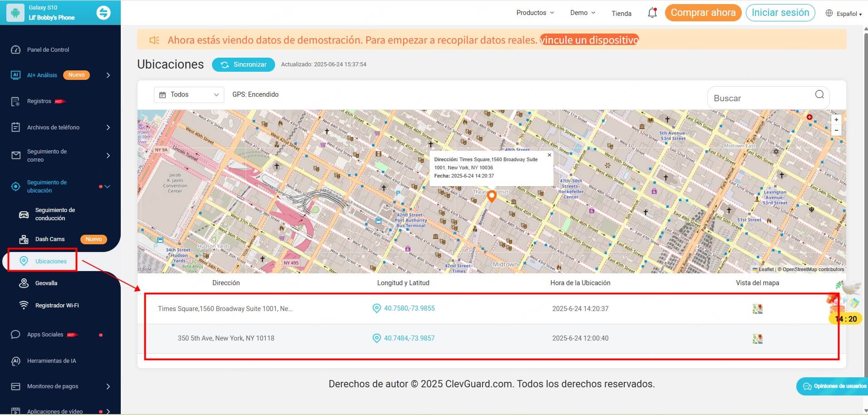Zoom out on the map
The height and width of the screenshot is (415, 868).
coord(836,130)
